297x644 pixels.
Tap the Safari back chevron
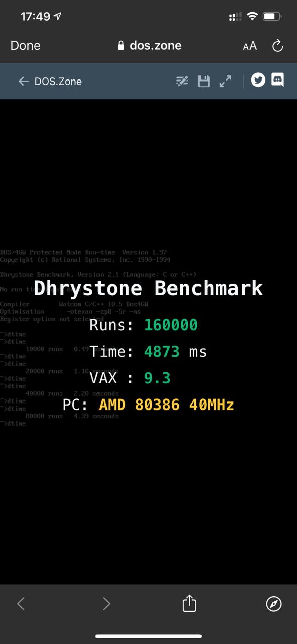point(21,603)
